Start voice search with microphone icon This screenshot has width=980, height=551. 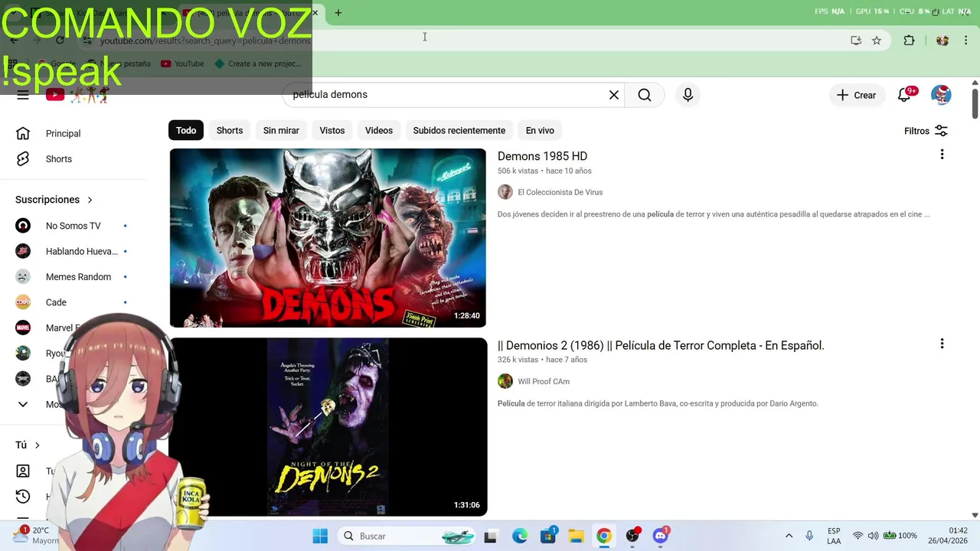(688, 95)
